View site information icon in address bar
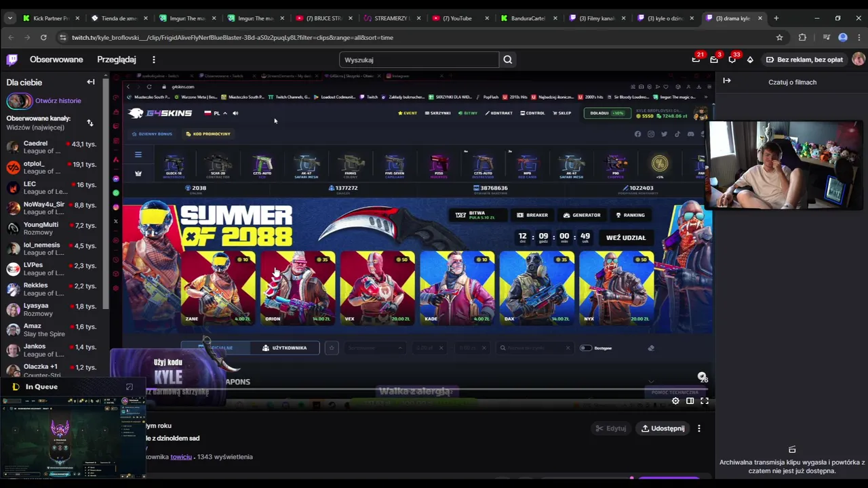This screenshot has height=488, width=868. 63,37
